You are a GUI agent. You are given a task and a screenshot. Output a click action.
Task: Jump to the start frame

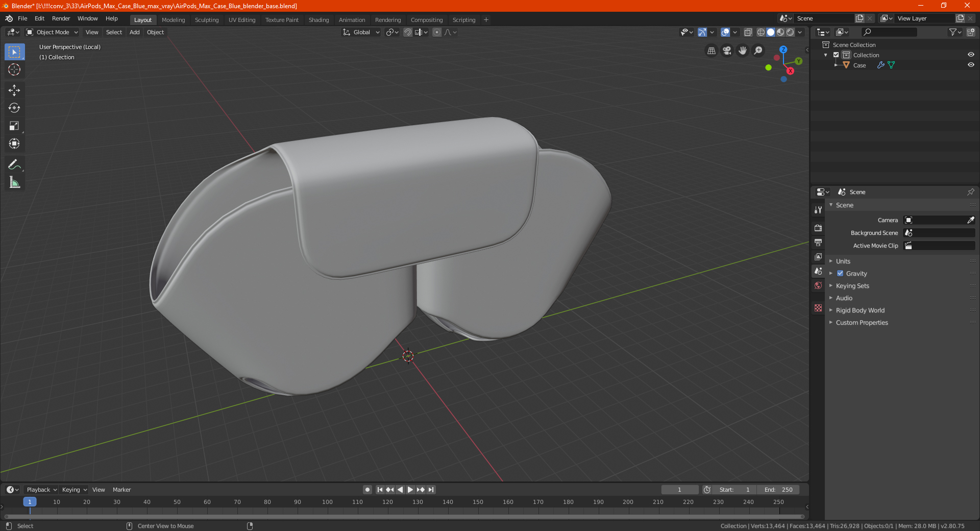pos(380,490)
